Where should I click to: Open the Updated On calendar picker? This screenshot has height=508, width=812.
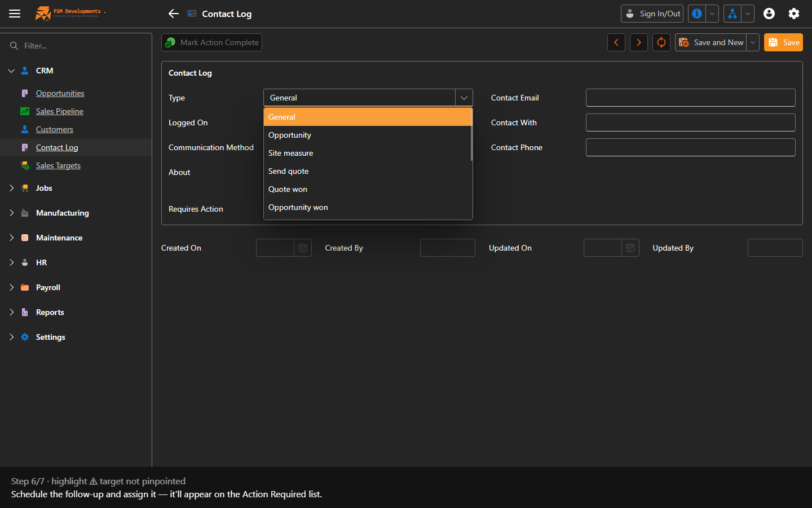tap(630, 248)
